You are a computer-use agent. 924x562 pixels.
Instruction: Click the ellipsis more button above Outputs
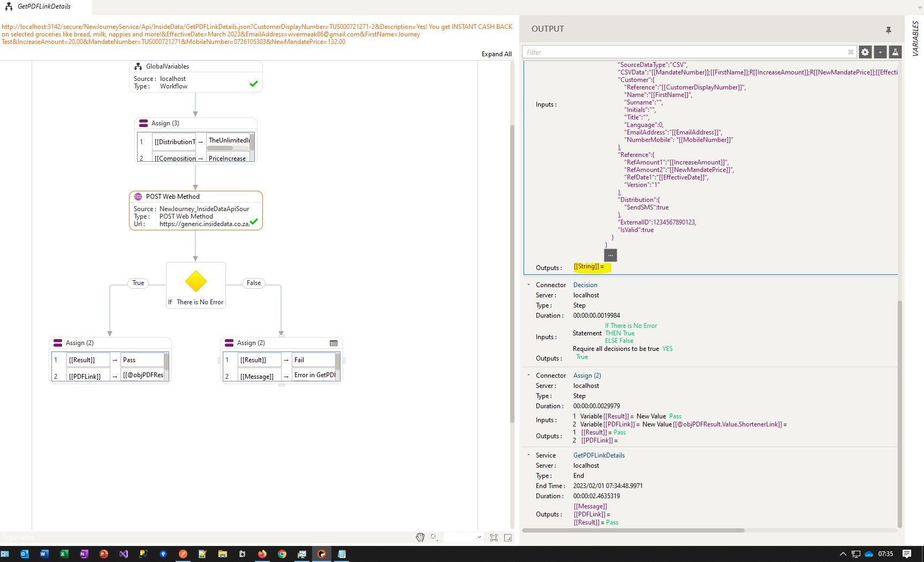point(610,255)
